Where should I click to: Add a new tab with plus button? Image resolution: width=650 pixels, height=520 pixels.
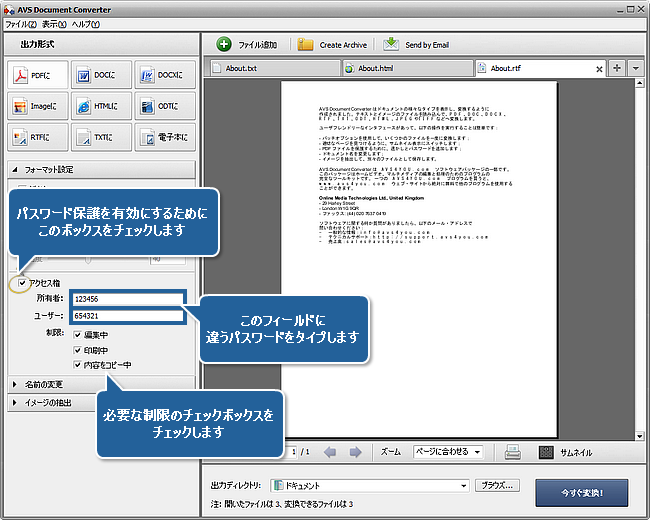(x=617, y=68)
